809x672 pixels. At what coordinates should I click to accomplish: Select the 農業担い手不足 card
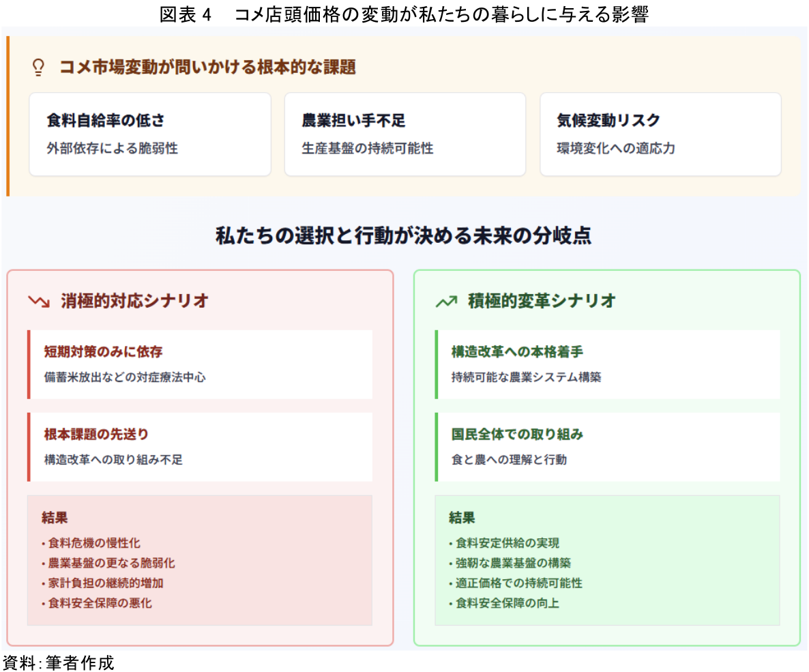point(404,134)
